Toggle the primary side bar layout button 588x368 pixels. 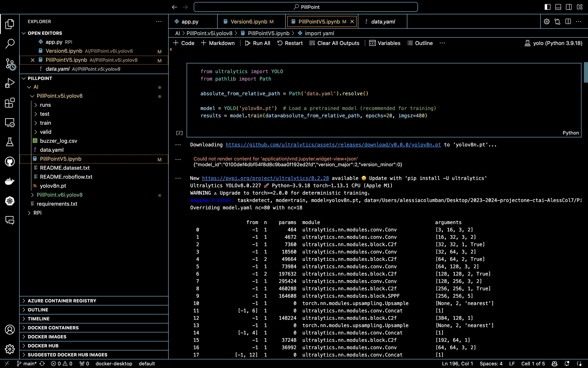tap(547, 7)
